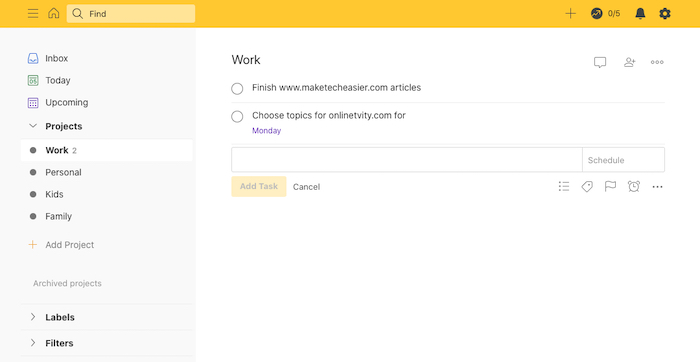Click the Add Task button
The height and width of the screenshot is (362, 700).
tap(259, 187)
